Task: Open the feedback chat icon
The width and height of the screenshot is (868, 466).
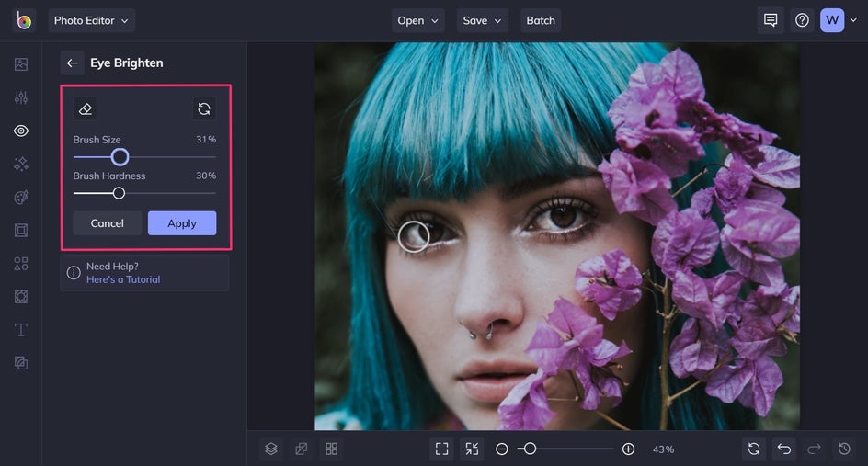Action: pyautogui.click(x=770, y=20)
